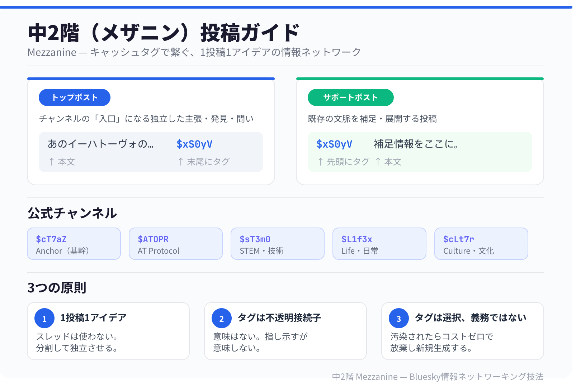Open the $cT7aZ Anchor channel card
Screen dimensions: 576x392
tap(74, 244)
